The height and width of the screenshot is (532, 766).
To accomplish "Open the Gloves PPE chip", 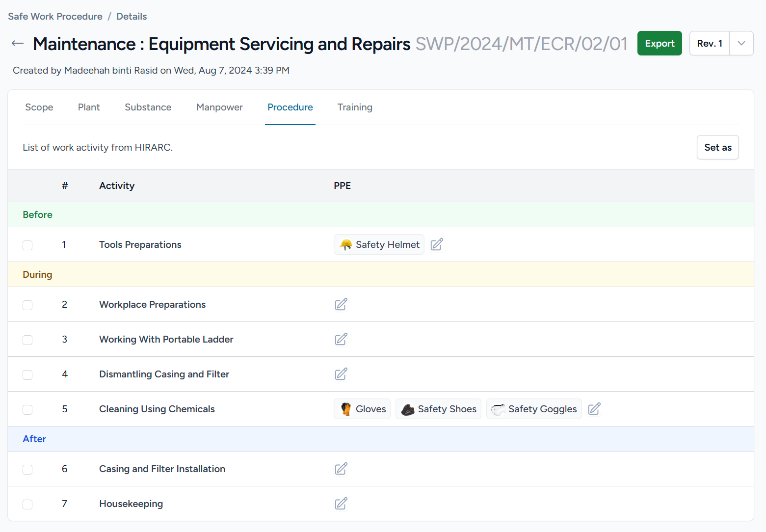I will (362, 408).
